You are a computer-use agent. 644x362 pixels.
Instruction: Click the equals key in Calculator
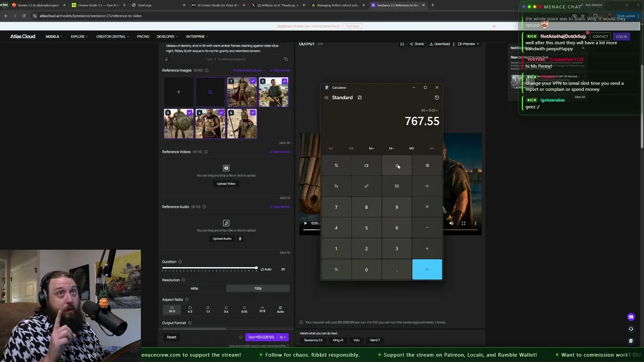427,269
